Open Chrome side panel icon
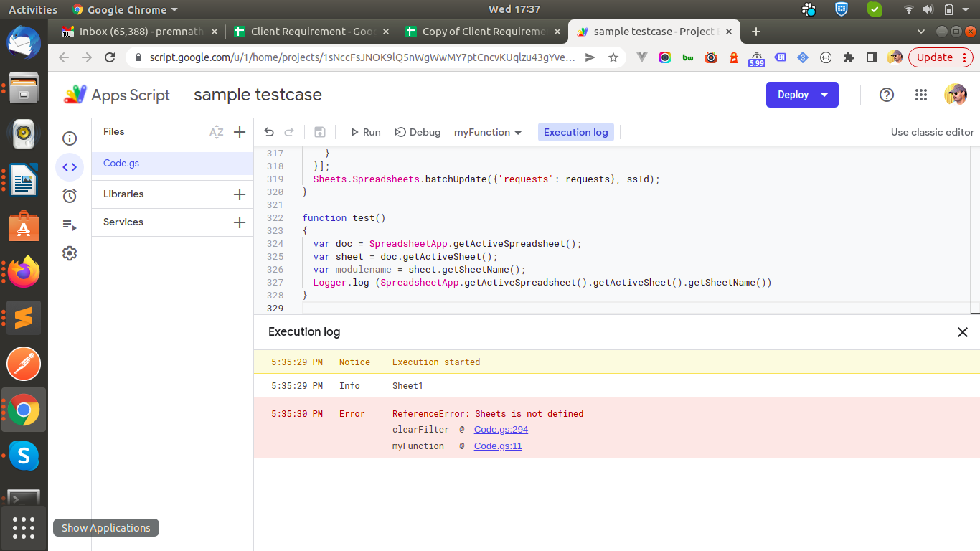Viewport: 980px width, 551px height. tap(872, 57)
